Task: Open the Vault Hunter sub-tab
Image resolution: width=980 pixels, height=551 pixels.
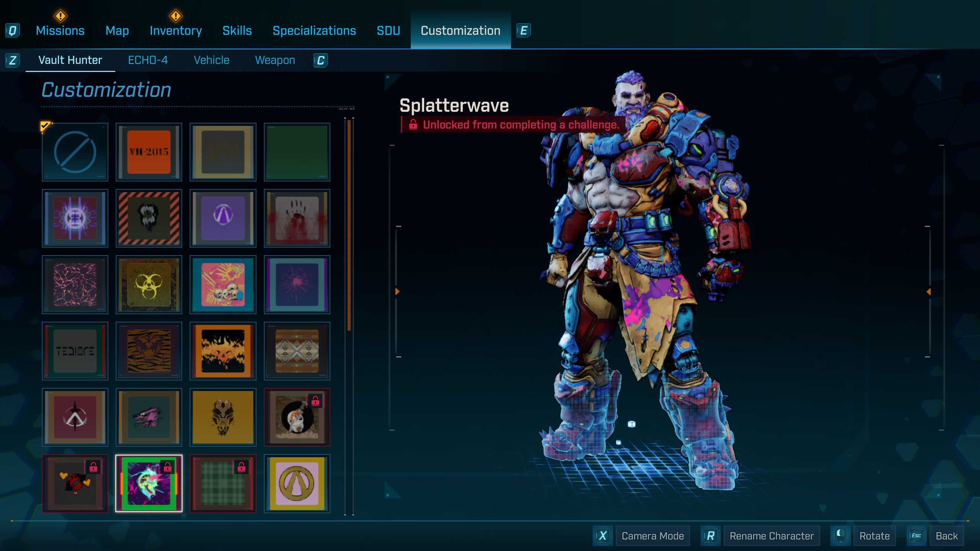Action: (70, 60)
